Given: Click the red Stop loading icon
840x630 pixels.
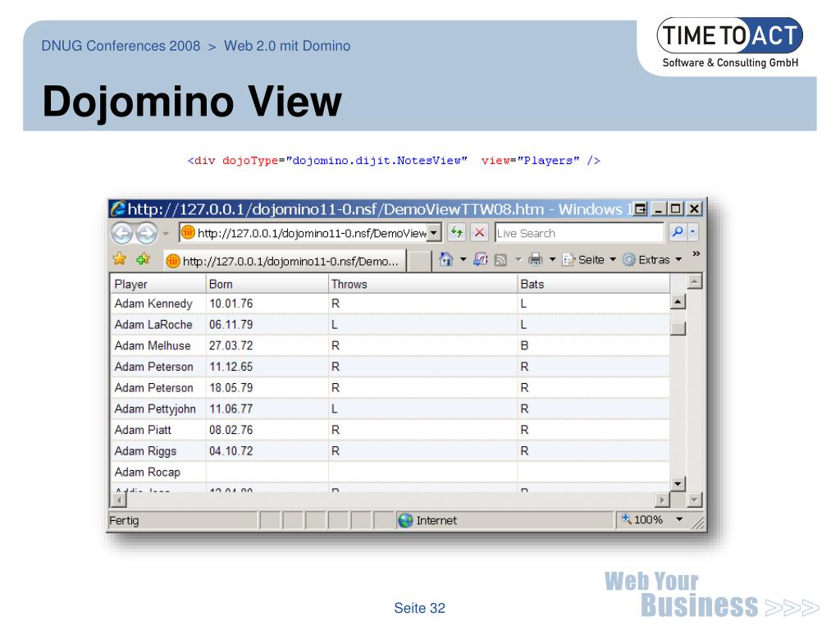Looking at the screenshot, I should pyautogui.click(x=479, y=232).
